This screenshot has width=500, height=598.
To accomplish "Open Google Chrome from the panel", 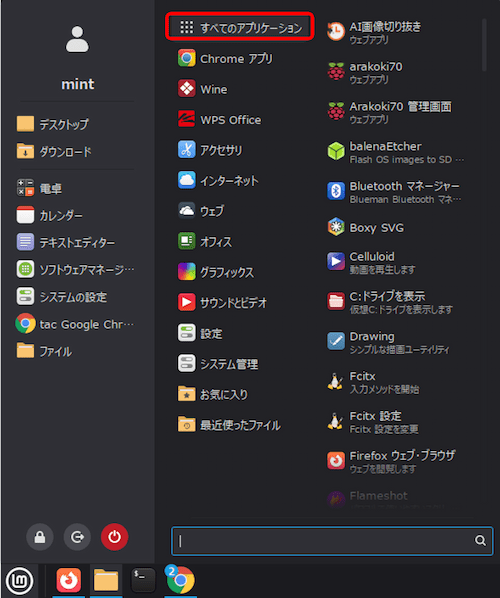I will point(180,580).
